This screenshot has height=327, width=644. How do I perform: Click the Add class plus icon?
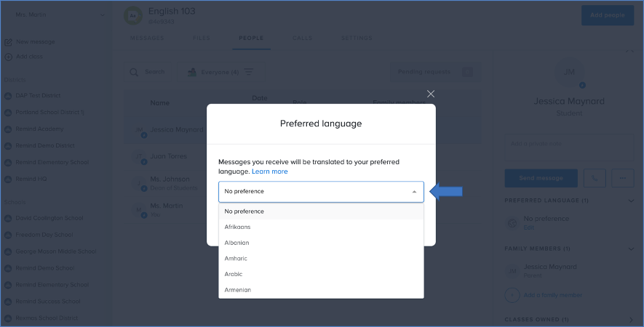click(8, 56)
